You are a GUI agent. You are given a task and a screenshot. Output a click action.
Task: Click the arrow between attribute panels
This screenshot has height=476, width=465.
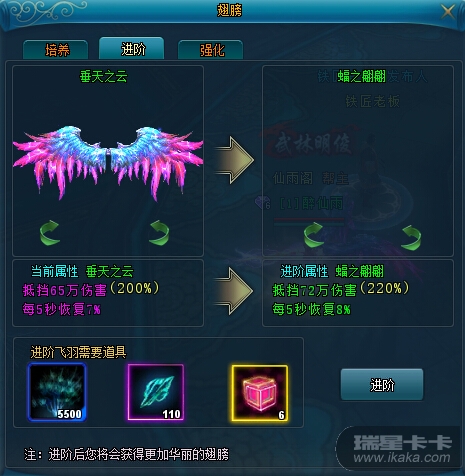pyautogui.click(x=234, y=291)
